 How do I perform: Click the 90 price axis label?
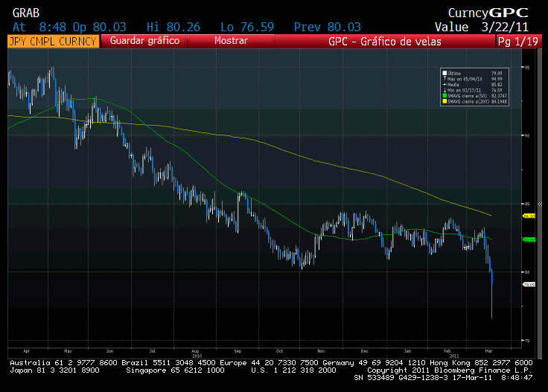(527, 135)
